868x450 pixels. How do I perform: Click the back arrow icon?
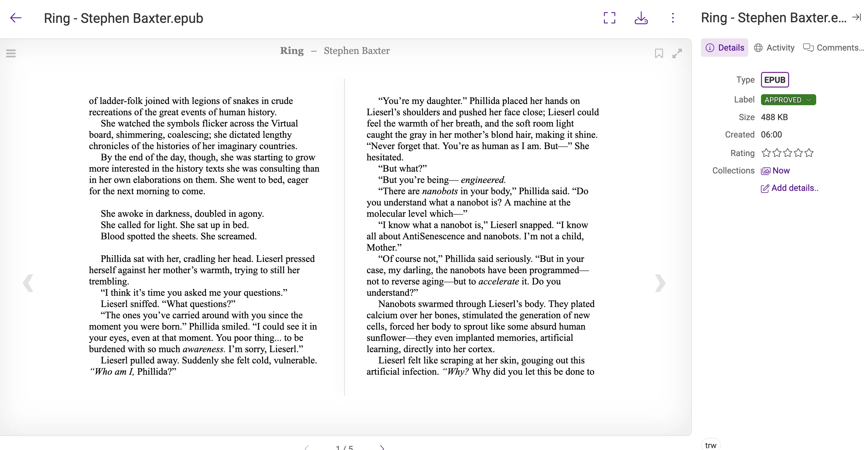(x=16, y=18)
